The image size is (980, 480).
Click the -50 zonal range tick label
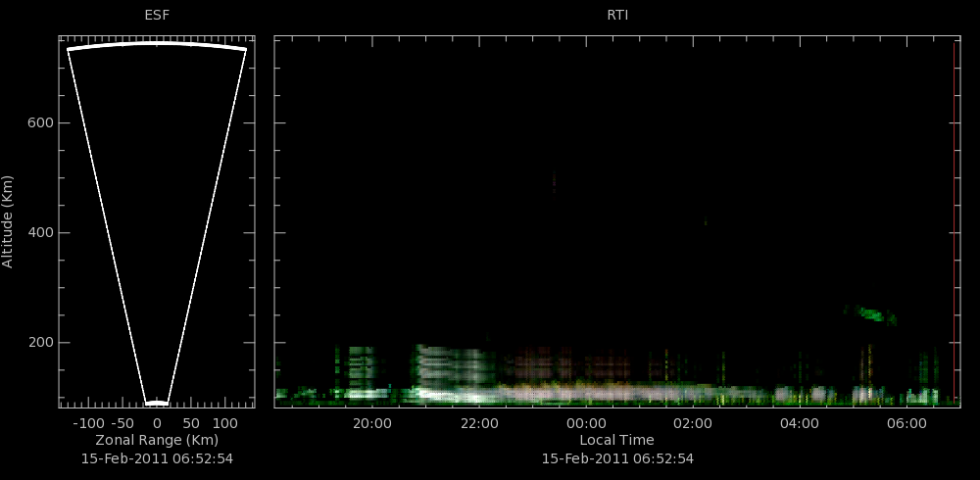click(124, 423)
